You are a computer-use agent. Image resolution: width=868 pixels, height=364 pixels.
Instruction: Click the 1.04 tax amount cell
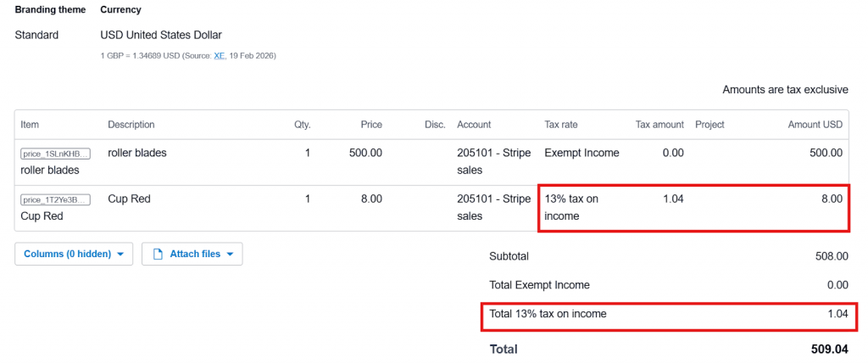tap(672, 199)
